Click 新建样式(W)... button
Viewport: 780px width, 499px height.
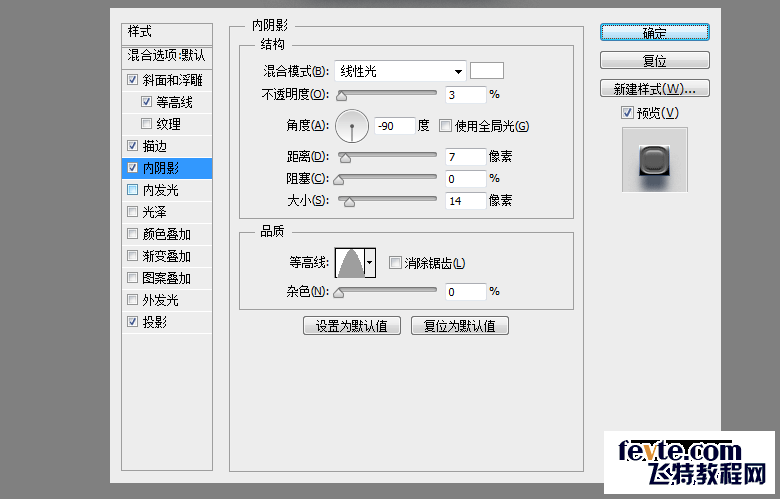655,89
